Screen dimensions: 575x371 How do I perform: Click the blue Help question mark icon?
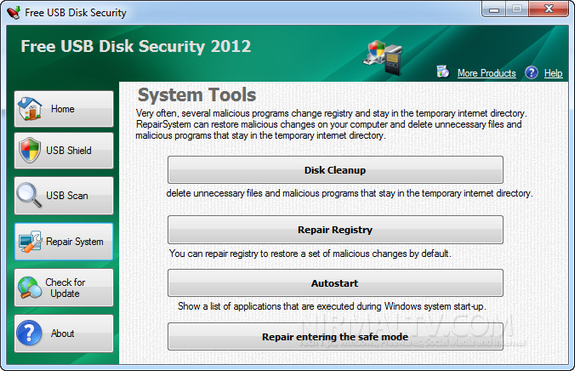click(x=531, y=73)
